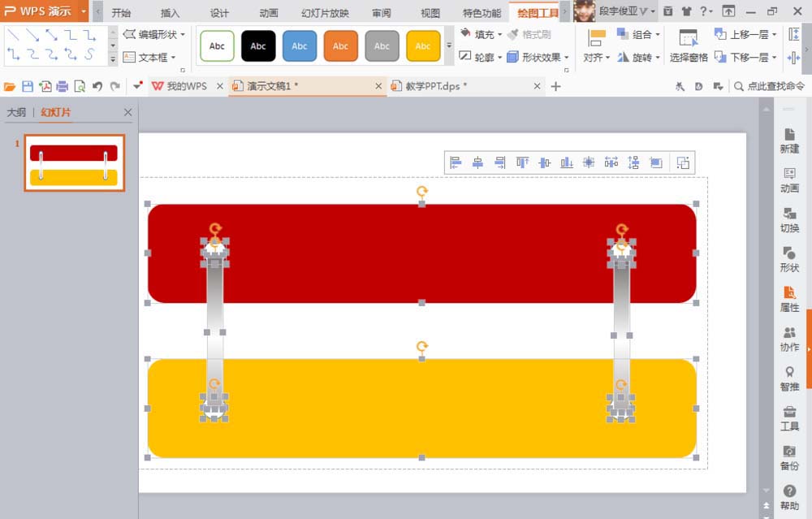Apply the orange Abc shape style
Image resolution: width=812 pixels, height=519 pixels.
point(340,46)
